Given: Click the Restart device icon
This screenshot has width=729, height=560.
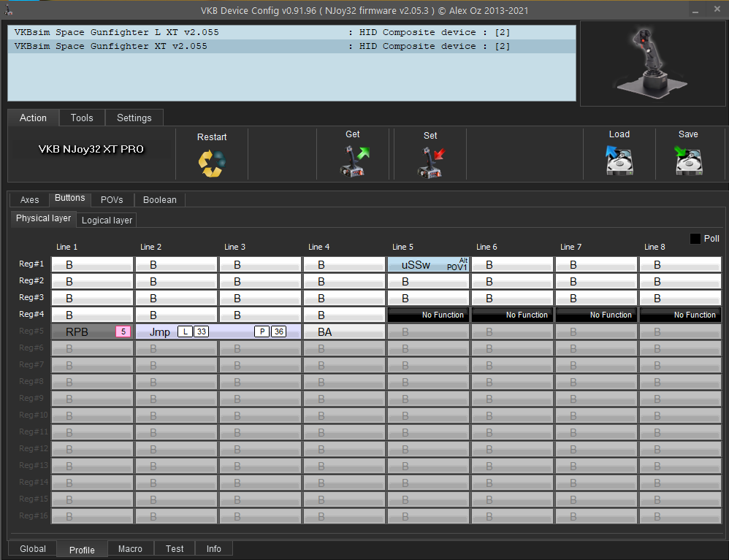Looking at the screenshot, I should [212, 162].
